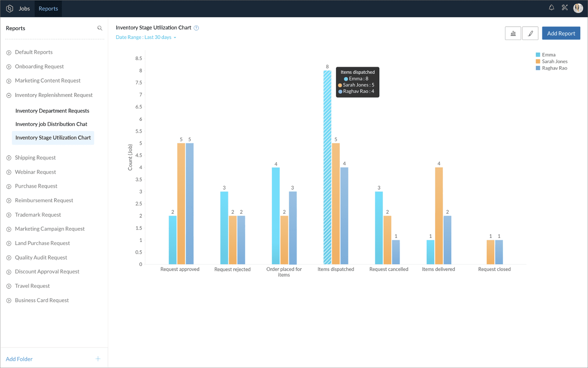
Task: Select the bar chart view icon
Action: coord(513,33)
